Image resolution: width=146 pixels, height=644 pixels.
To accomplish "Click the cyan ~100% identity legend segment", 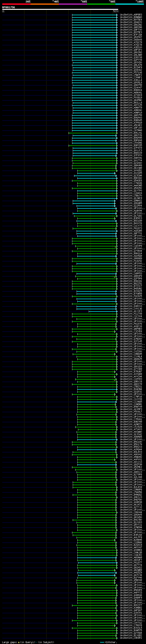I will pyautogui.click(x=130, y=4).
